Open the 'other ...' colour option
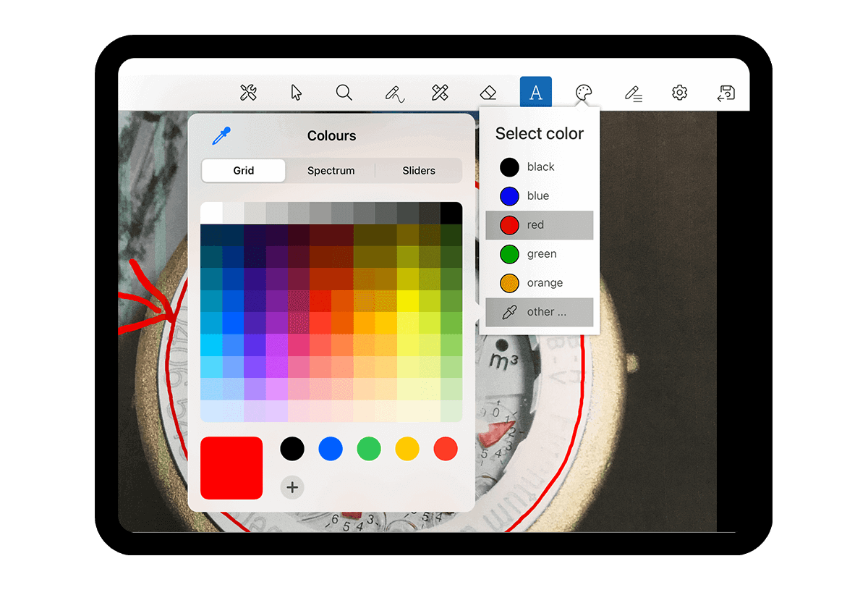 point(540,312)
